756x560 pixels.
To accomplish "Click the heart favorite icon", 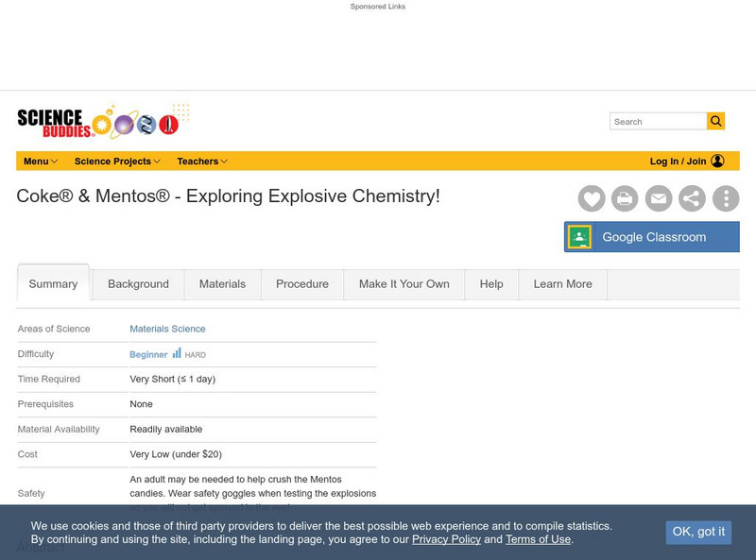I will pos(592,198).
